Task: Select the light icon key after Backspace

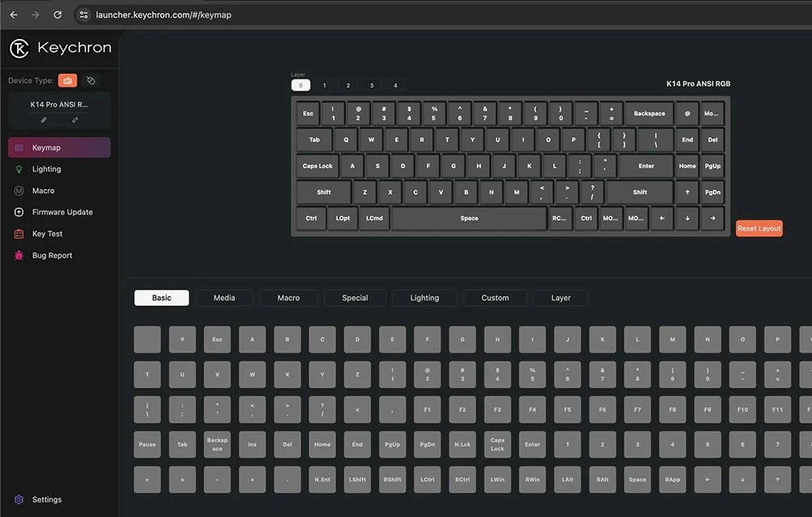Action: click(x=687, y=114)
